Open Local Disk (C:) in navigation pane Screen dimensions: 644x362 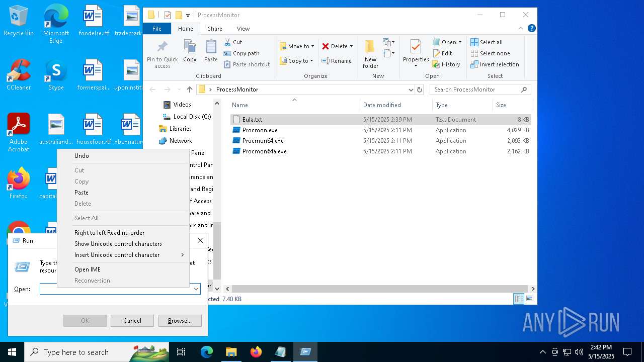(x=187, y=117)
